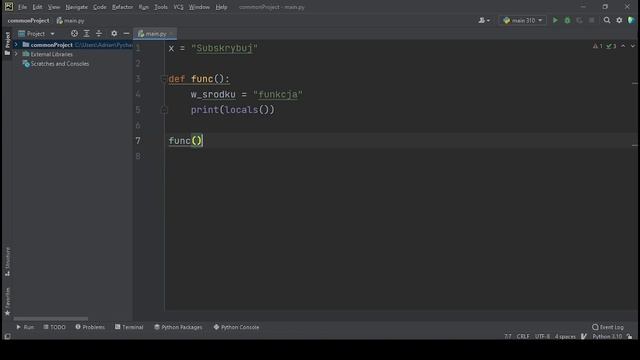
Task: Toggle the Project tool window side tab
Action: pyautogui.click(x=7, y=43)
